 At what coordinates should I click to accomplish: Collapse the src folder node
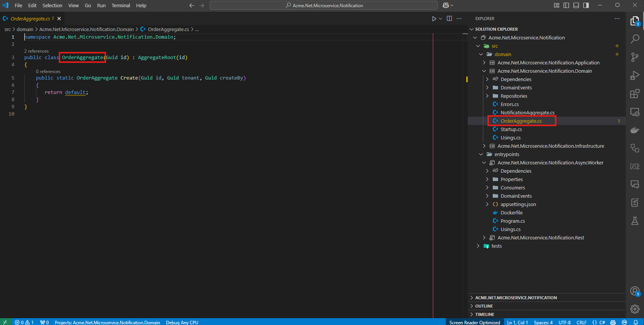[478, 46]
